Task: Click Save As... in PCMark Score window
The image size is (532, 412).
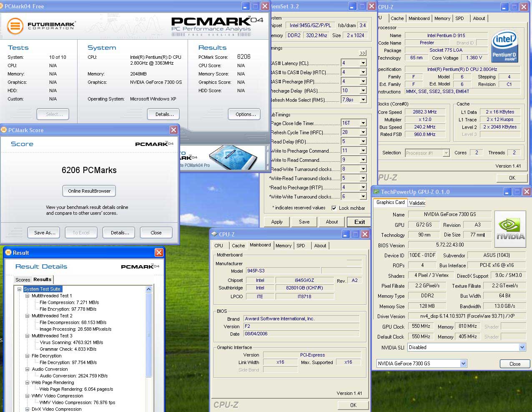Action: coord(45,233)
